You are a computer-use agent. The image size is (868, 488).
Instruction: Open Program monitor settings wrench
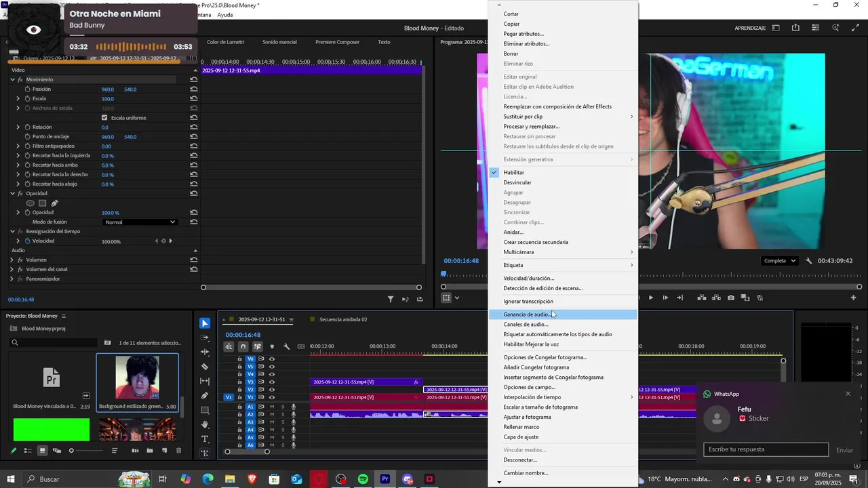coord(809,261)
